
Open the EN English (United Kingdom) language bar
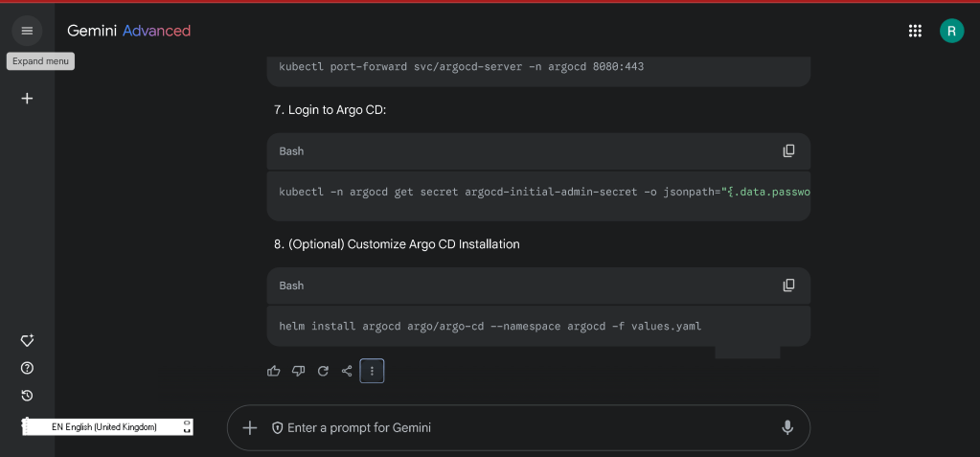107,427
